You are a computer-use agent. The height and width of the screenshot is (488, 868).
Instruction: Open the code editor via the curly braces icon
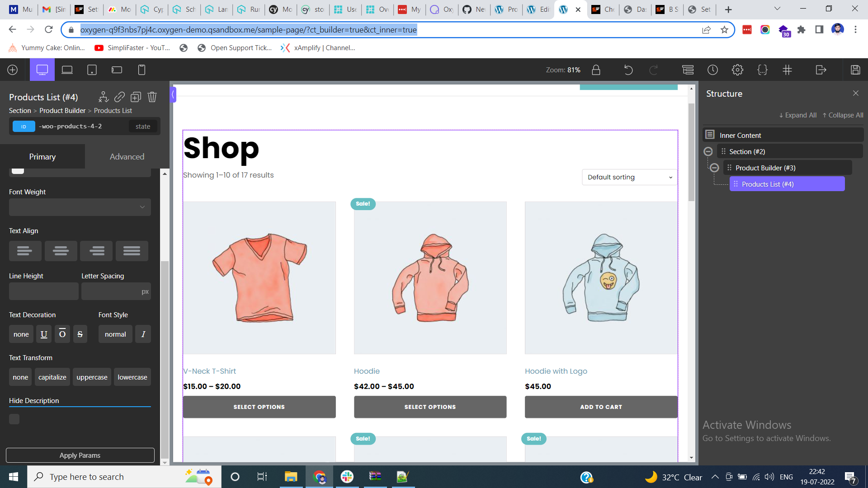762,70
